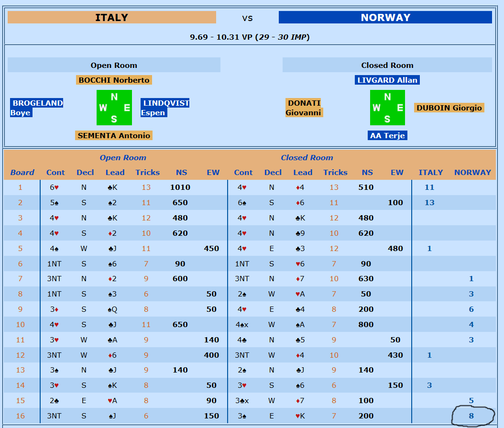Select player LINDQVIST Espen
Viewport: 504px width, 428px height.
[x=165, y=108]
